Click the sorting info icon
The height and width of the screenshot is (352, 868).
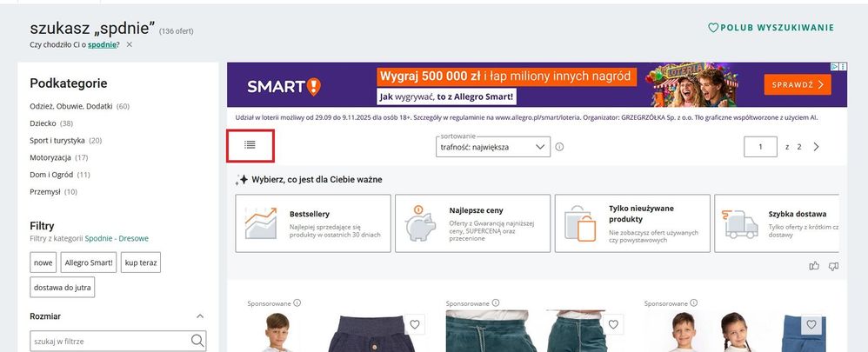(x=559, y=147)
